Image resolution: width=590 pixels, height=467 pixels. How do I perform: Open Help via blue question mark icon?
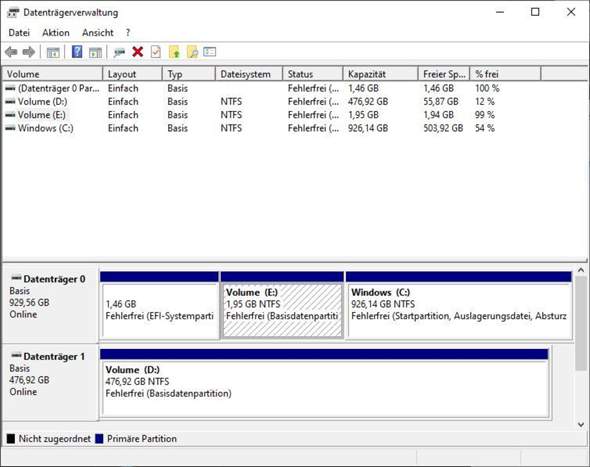pos(77,52)
